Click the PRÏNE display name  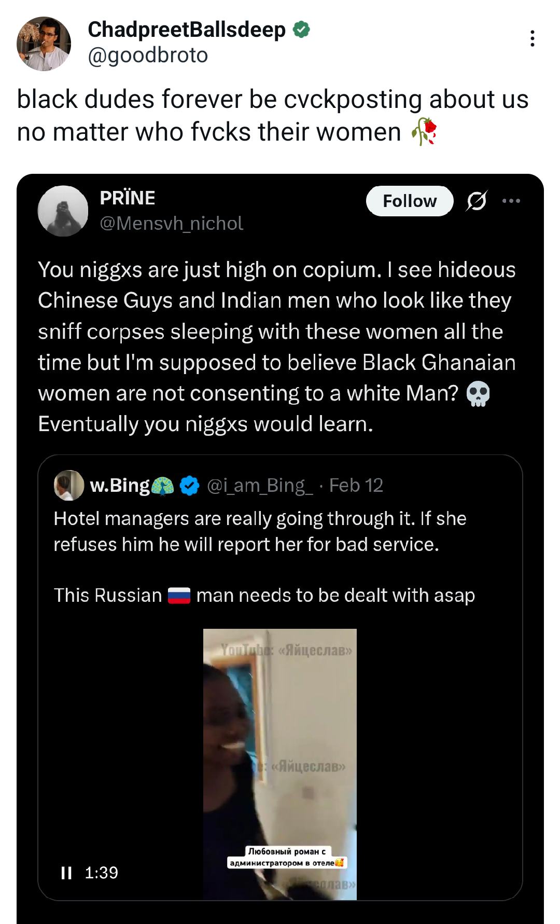128,198
